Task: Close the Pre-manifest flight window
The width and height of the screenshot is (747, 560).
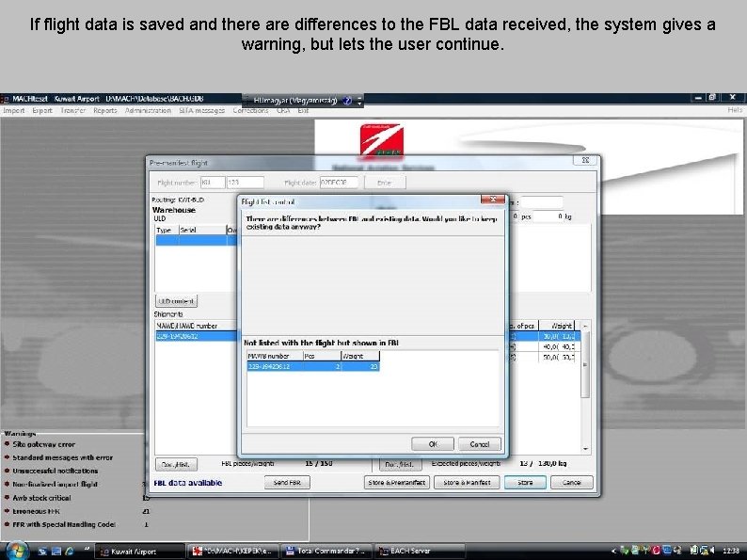Action: (585, 160)
